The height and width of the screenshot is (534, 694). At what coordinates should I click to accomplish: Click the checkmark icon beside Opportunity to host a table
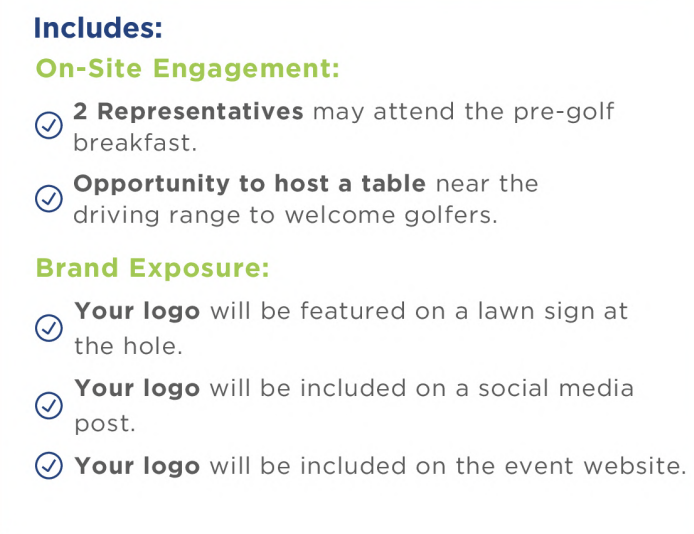(49, 198)
